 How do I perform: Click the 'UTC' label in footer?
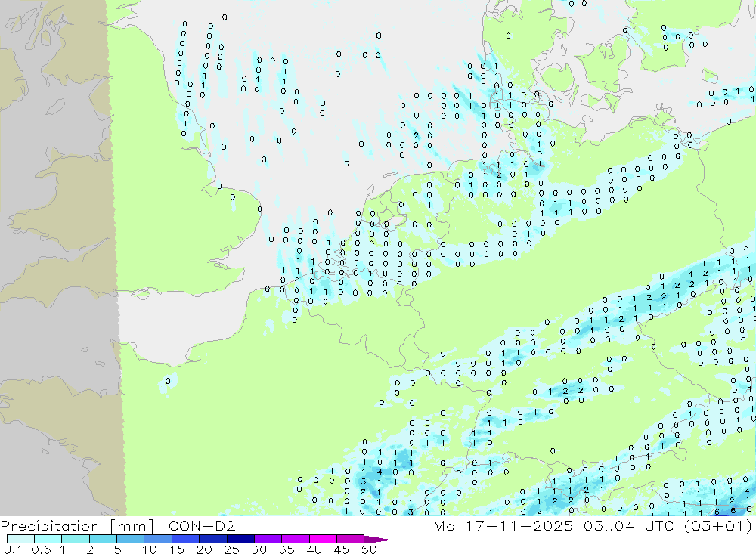pyautogui.click(x=659, y=525)
